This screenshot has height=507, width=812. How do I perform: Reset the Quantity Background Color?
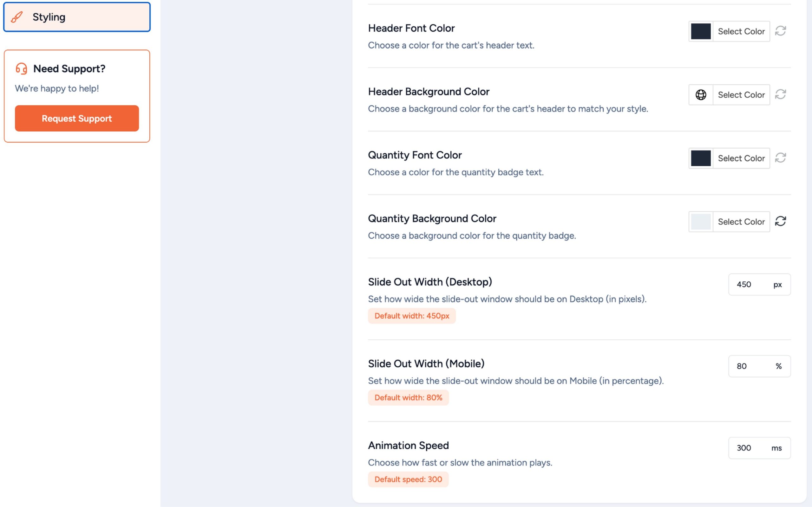(780, 221)
